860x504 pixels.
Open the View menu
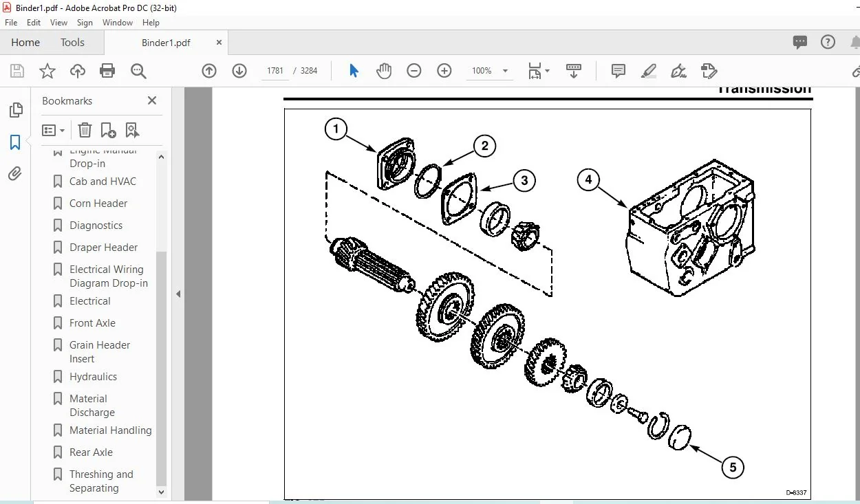pos(58,23)
